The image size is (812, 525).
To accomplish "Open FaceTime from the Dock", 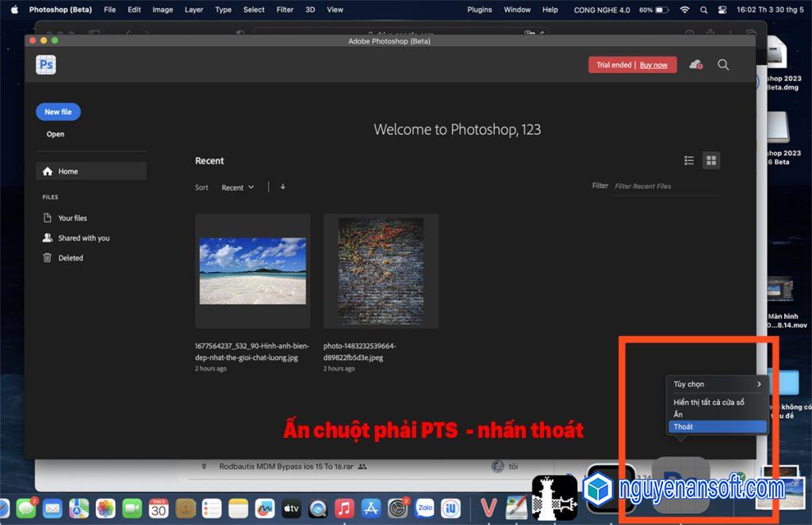I will (132, 508).
